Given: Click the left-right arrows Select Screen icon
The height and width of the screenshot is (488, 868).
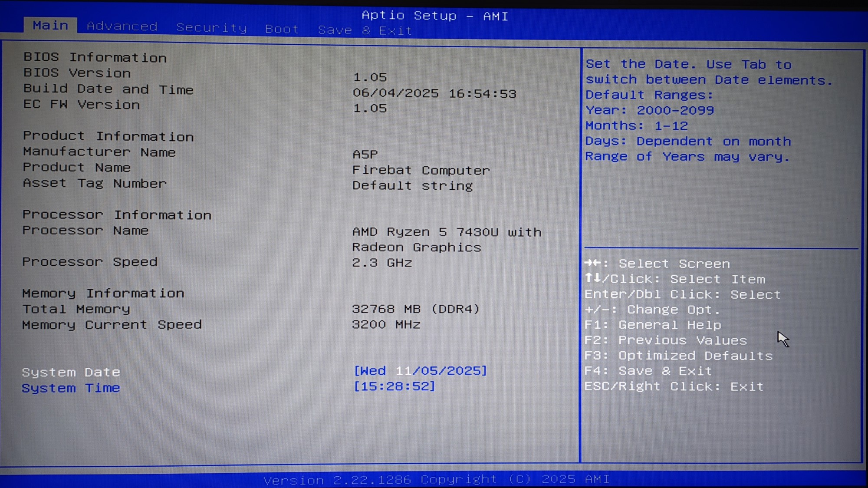Looking at the screenshot, I should pyautogui.click(x=592, y=263).
